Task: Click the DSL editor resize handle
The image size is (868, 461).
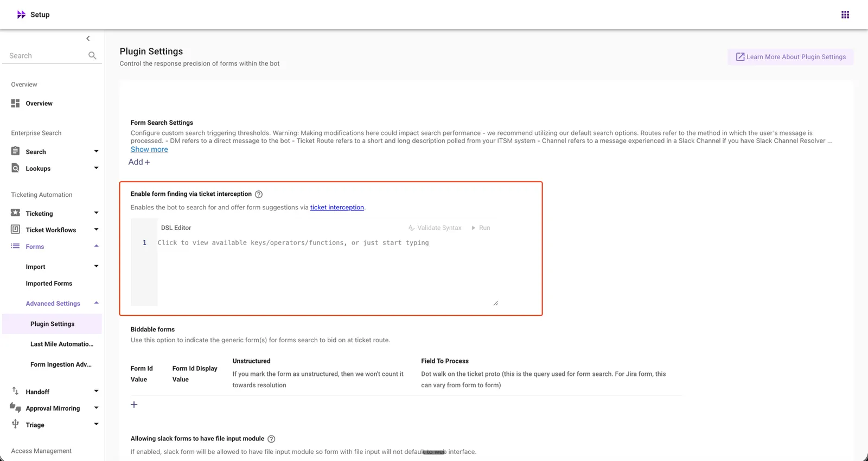Action: click(x=495, y=303)
